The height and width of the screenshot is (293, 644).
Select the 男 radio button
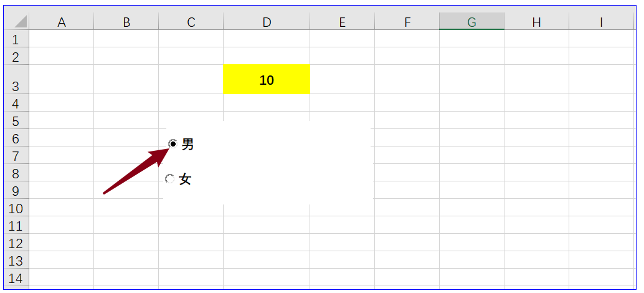tap(173, 144)
